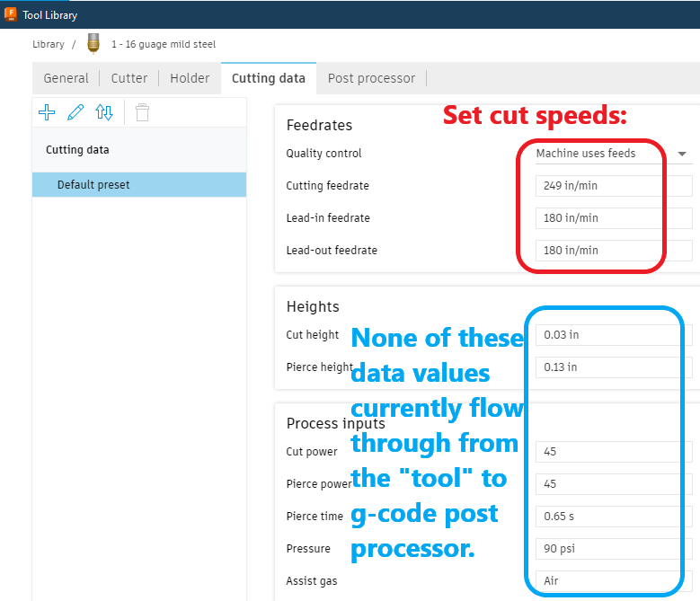The image size is (700, 601).
Task: Click the pencil edit preset icon
Action: click(75, 112)
